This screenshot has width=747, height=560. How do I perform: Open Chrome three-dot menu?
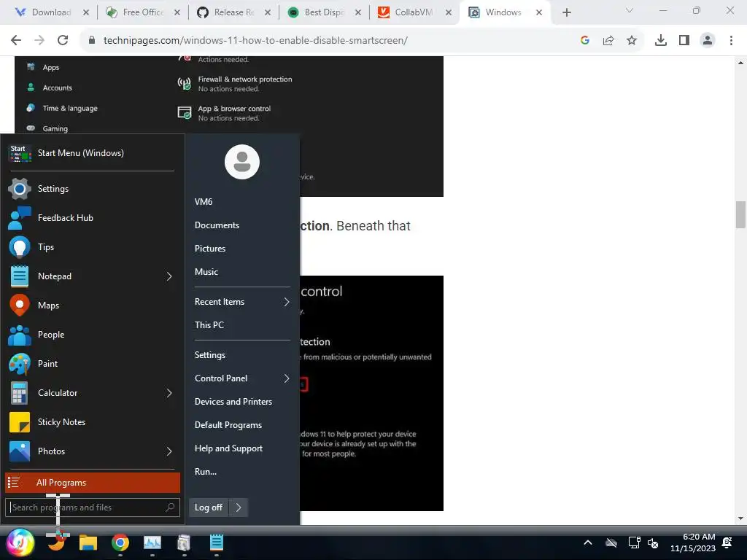tap(731, 41)
